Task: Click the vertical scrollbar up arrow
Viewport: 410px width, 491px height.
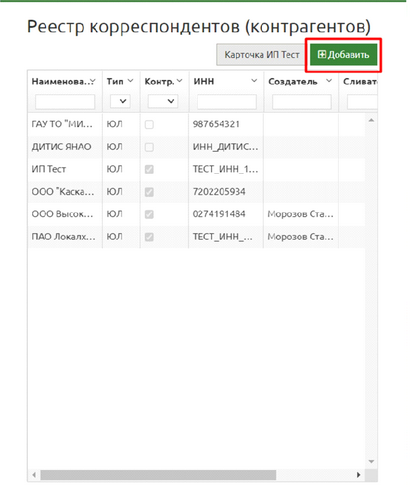Action: [371, 120]
